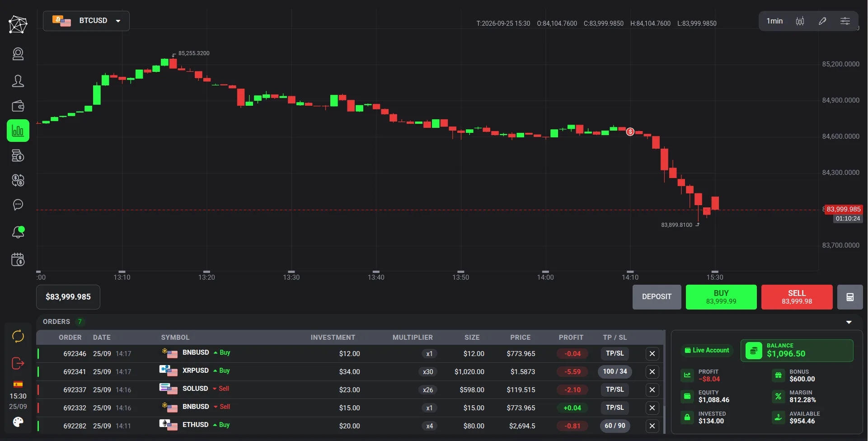Image resolution: width=868 pixels, height=441 pixels.
Task: Close the SOLUSD Sell order
Action: 652,390
